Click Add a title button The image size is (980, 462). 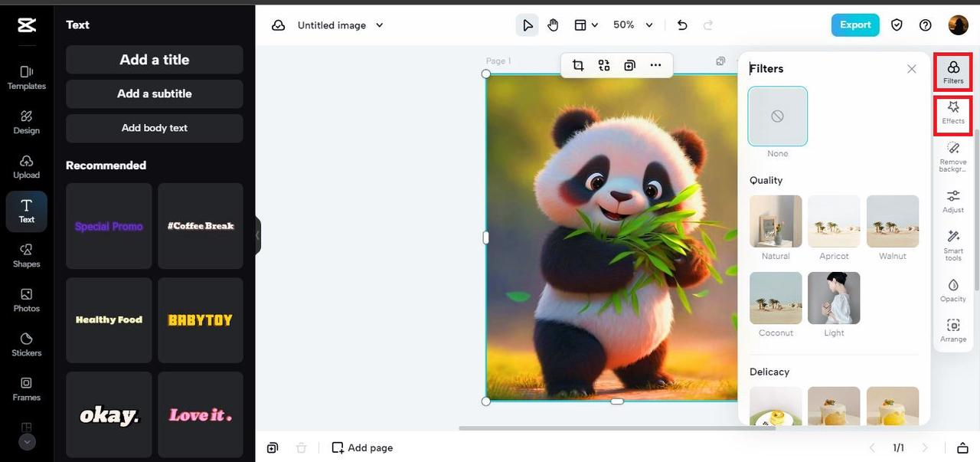[x=155, y=60]
